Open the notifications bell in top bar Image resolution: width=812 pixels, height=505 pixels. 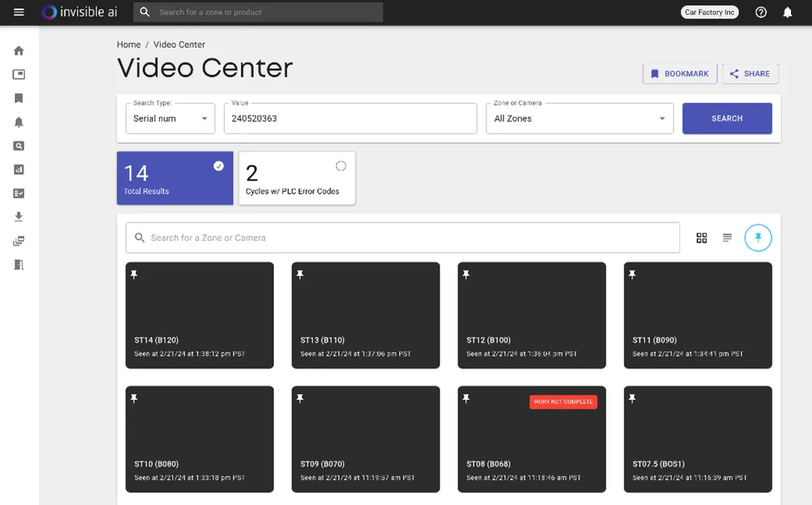click(x=788, y=12)
